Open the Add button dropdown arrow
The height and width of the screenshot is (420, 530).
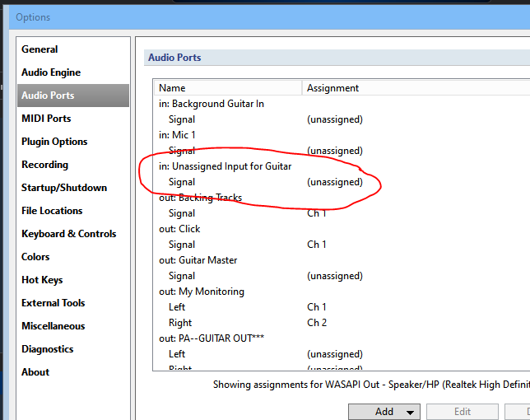point(410,413)
